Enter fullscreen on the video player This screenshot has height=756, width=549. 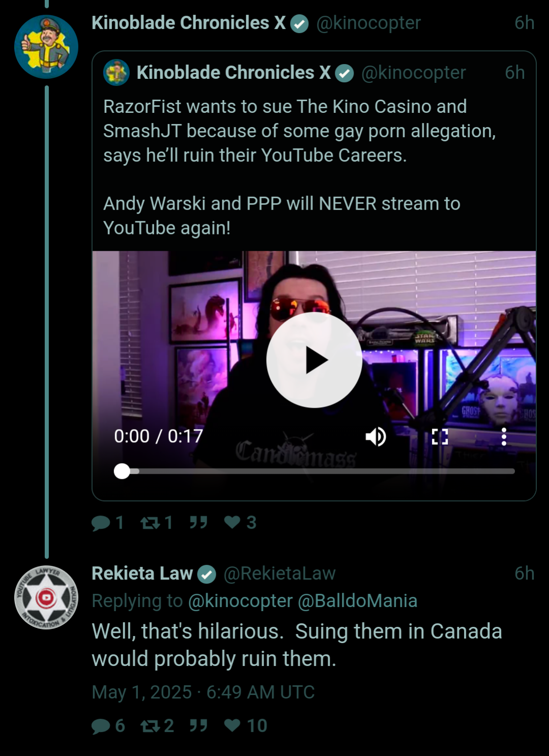click(x=440, y=436)
